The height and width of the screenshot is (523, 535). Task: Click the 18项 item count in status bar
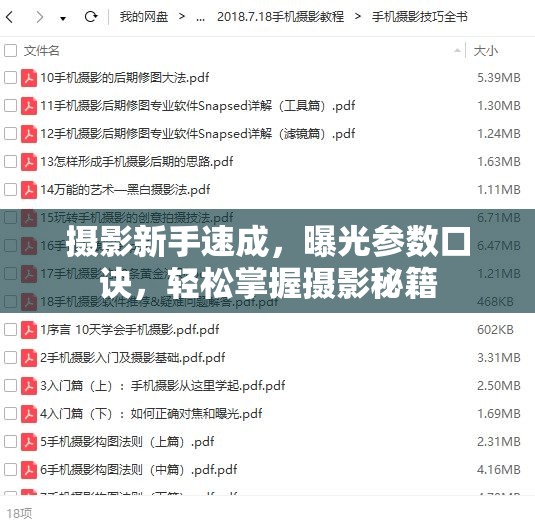coord(19,513)
